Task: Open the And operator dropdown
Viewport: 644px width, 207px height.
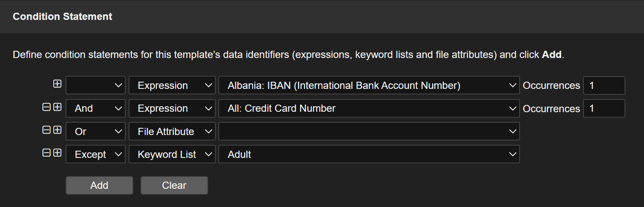Action: [96, 108]
